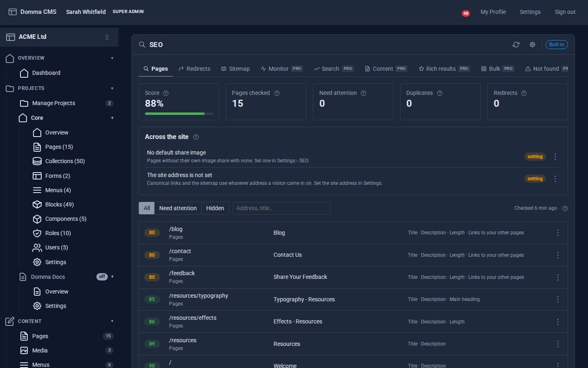Screen dimensions: 588x368
Task: Collapse the PROJECTS section
Action: point(112,88)
